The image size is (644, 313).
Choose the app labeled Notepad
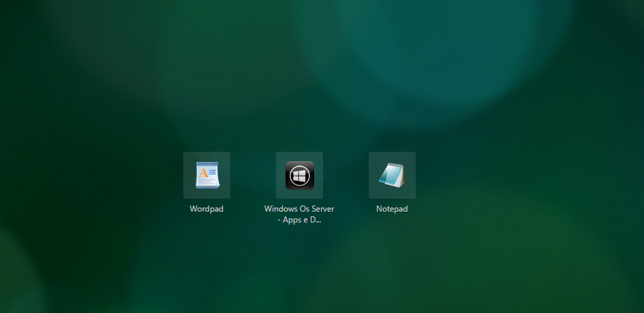(x=392, y=175)
